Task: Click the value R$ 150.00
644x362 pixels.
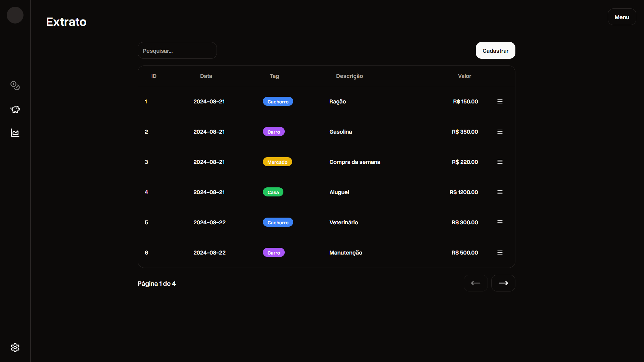Action: pos(465,101)
